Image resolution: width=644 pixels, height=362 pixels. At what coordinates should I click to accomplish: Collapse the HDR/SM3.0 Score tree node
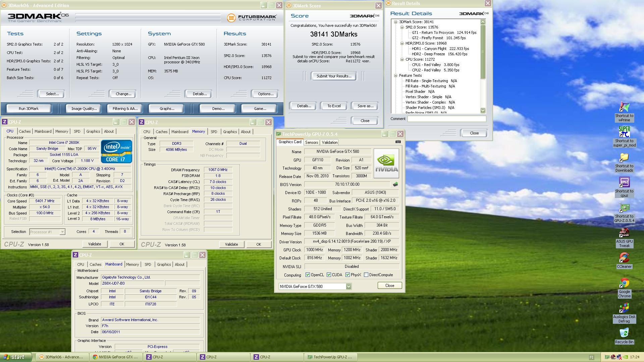(x=402, y=43)
